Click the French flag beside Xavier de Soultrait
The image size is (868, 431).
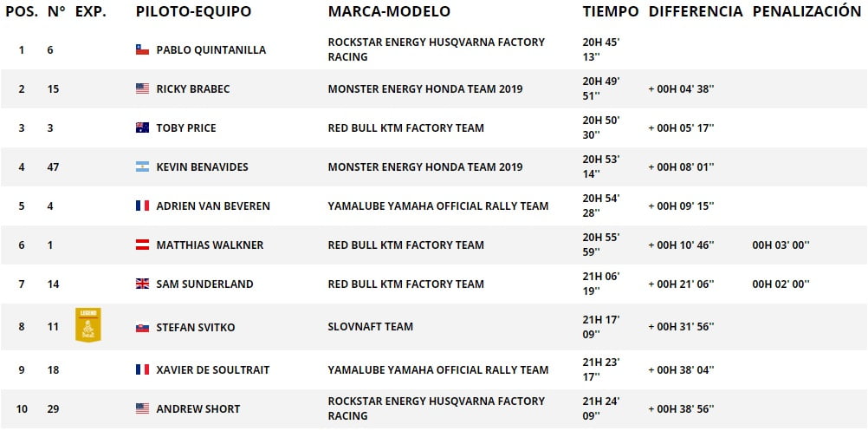pyautogui.click(x=142, y=369)
